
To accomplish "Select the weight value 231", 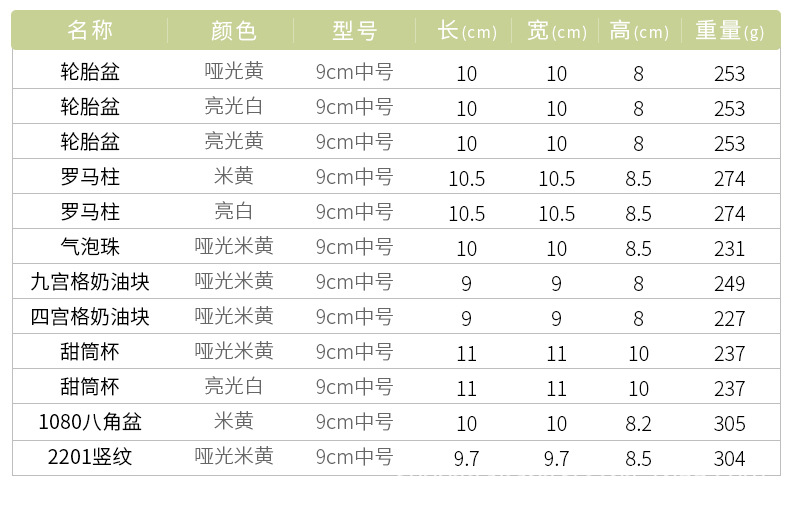I will pyautogui.click(x=729, y=248).
